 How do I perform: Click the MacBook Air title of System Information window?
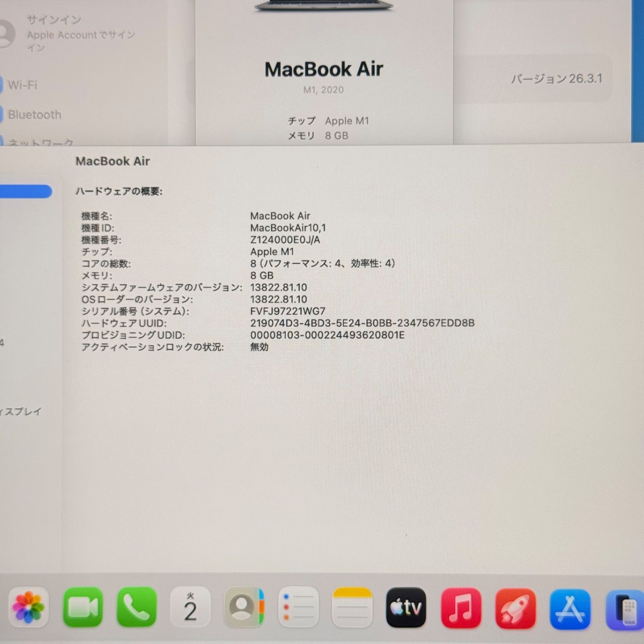[x=113, y=161]
